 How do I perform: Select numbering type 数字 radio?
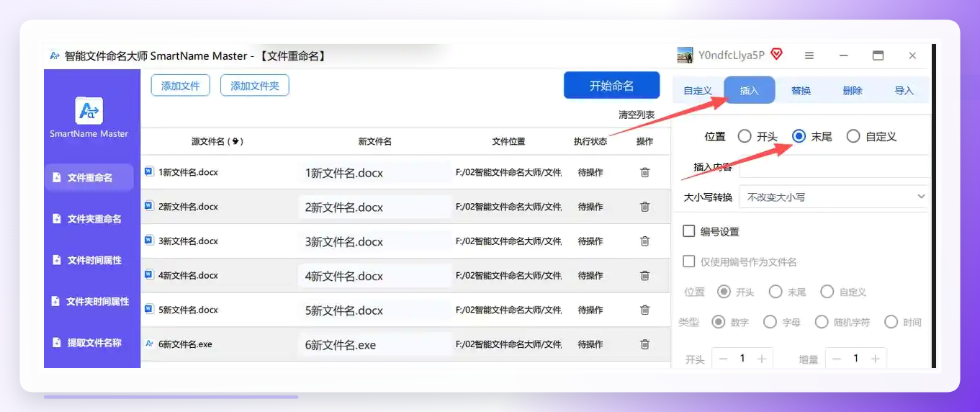point(719,322)
